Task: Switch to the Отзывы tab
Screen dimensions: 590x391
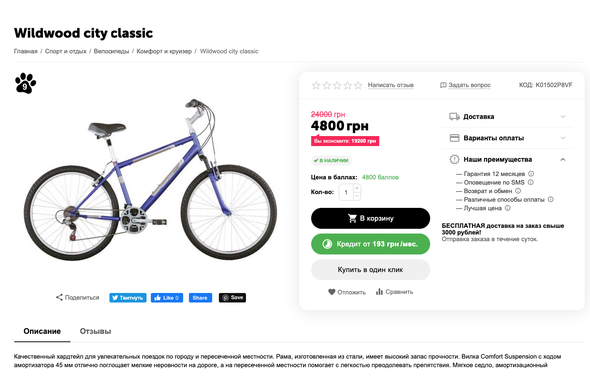Action: pyautogui.click(x=95, y=331)
